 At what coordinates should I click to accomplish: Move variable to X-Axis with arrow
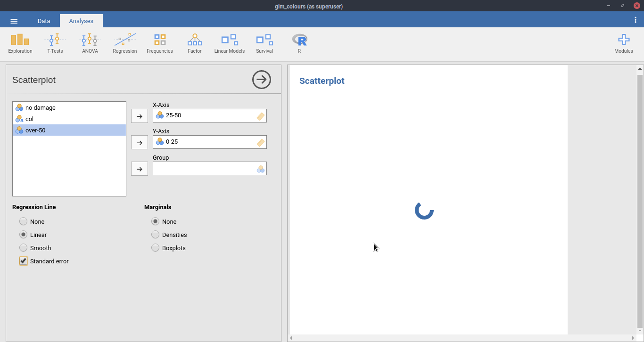[x=140, y=116]
